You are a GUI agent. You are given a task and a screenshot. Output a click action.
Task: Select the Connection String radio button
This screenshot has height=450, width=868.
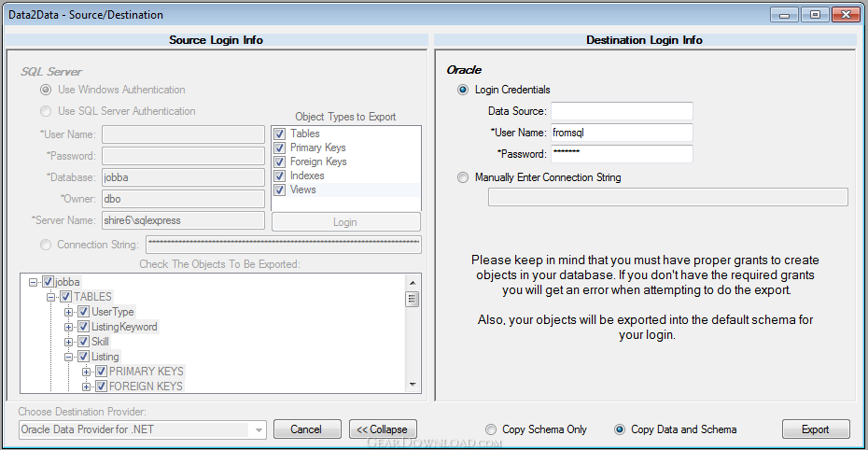(46, 245)
